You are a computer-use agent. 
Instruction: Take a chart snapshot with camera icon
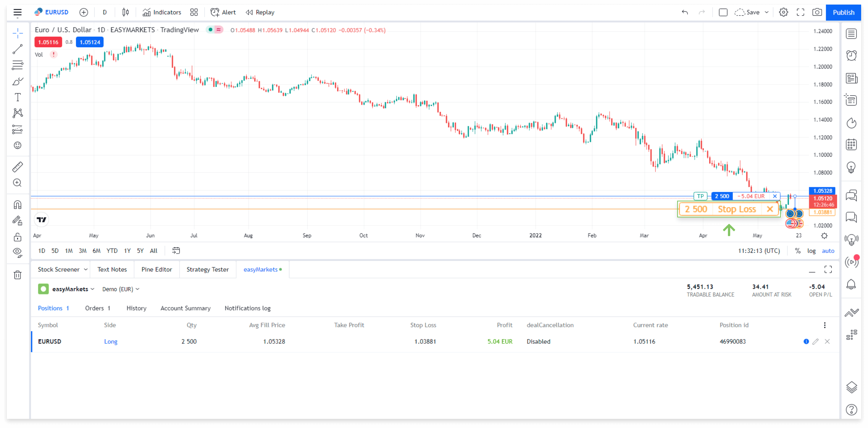[x=817, y=13]
